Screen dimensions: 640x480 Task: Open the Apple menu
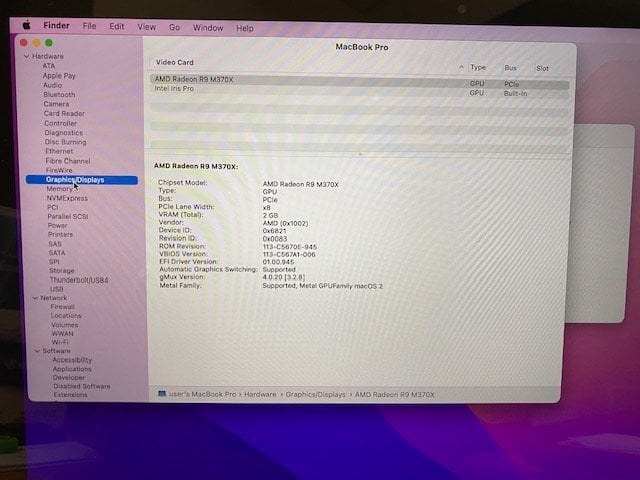pyautogui.click(x=27, y=25)
